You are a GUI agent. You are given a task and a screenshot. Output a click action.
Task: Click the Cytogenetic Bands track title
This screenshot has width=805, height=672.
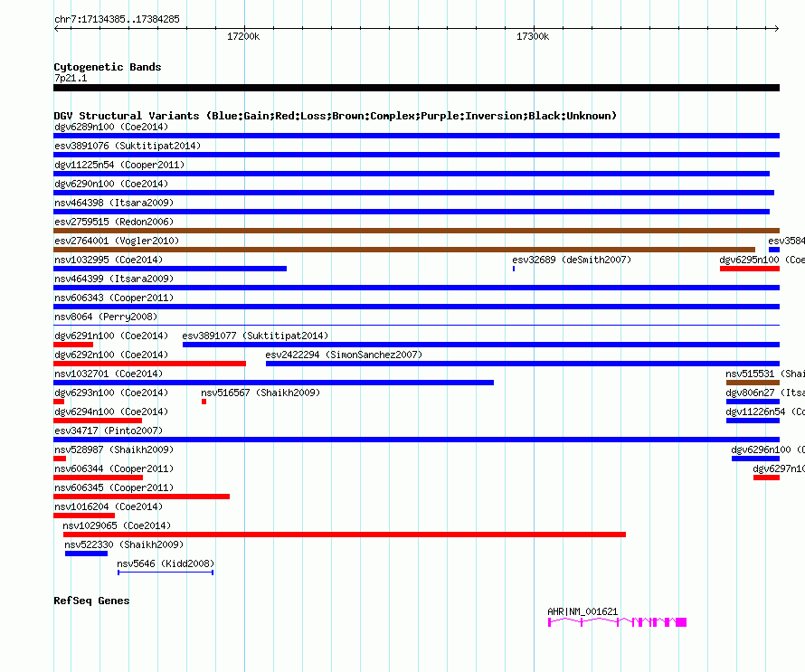pyautogui.click(x=108, y=67)
